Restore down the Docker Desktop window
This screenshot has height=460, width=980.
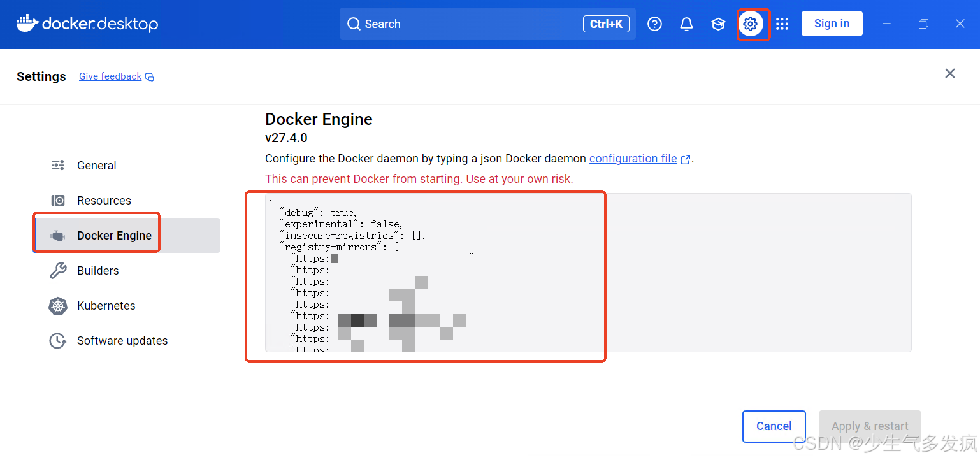click(x=923, y=24)
